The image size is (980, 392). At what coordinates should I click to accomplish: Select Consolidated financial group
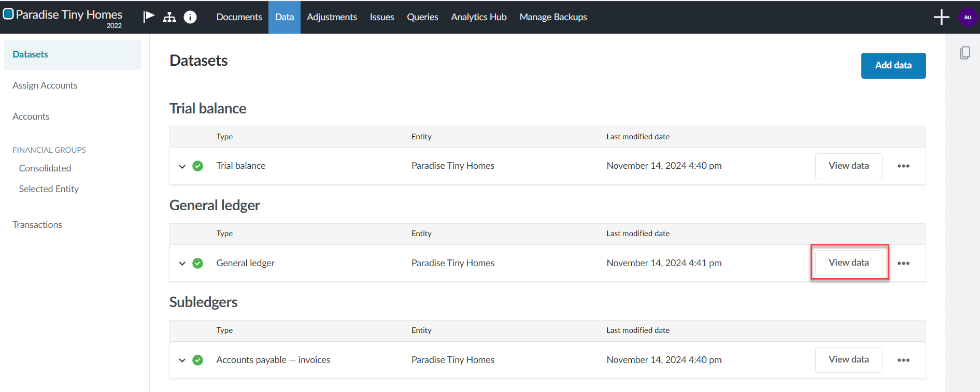click(45, 168)
